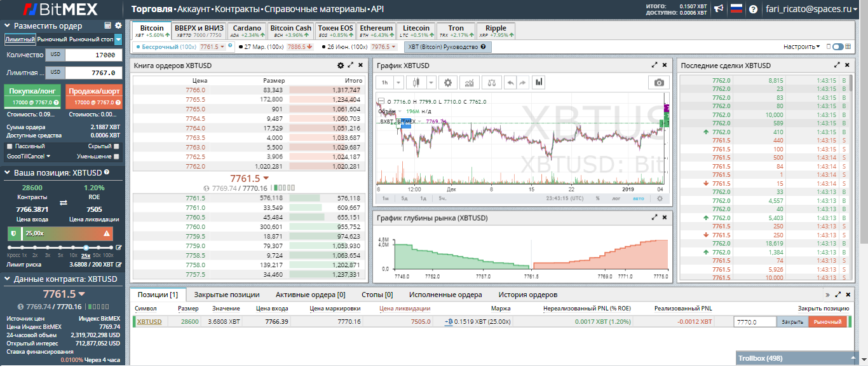
Task: Open chart bottom-right settings gear
Action: click(659, 198)
